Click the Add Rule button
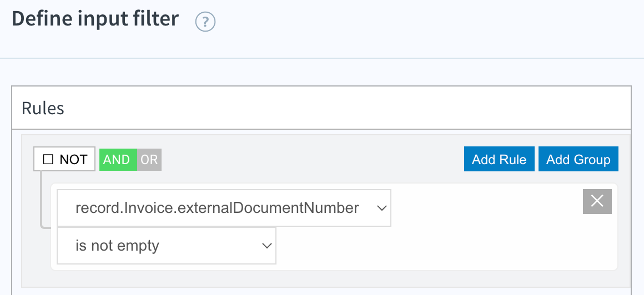This screenshot has width=644, height=295. click(499, 159)
